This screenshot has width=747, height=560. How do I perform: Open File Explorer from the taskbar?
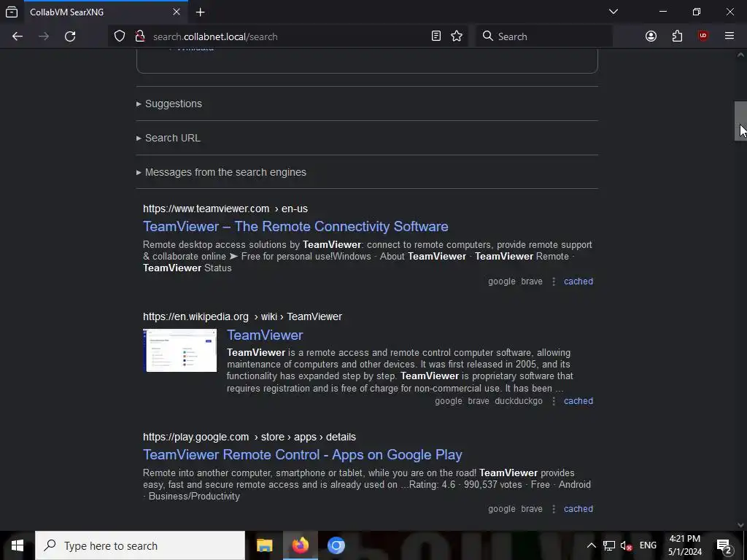264,545
